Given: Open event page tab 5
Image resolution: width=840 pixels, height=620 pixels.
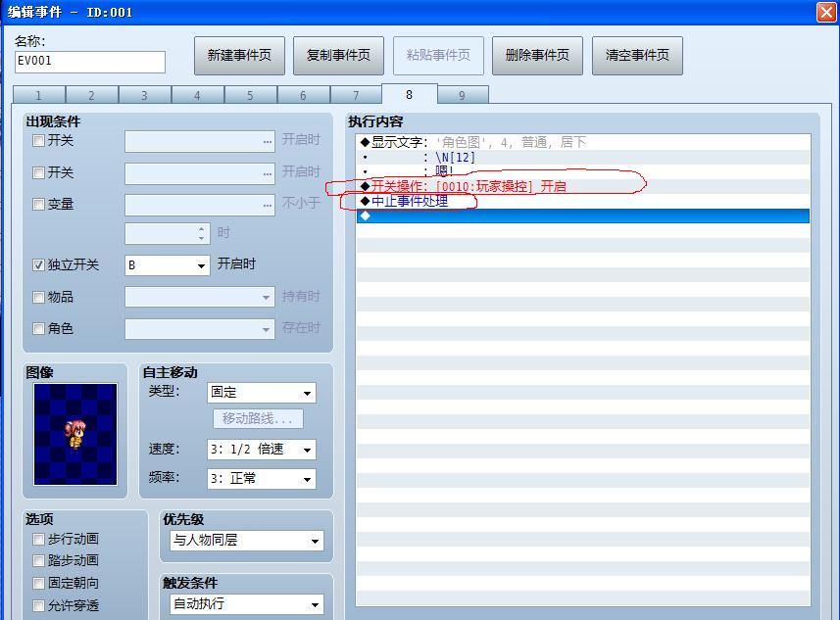Looking at the screenshot, I should [251, 95].
